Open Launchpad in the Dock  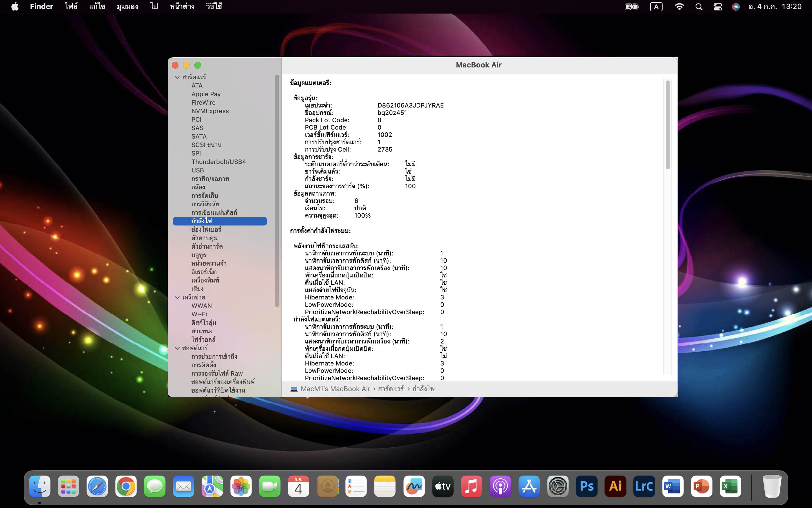tap(69, 486)
